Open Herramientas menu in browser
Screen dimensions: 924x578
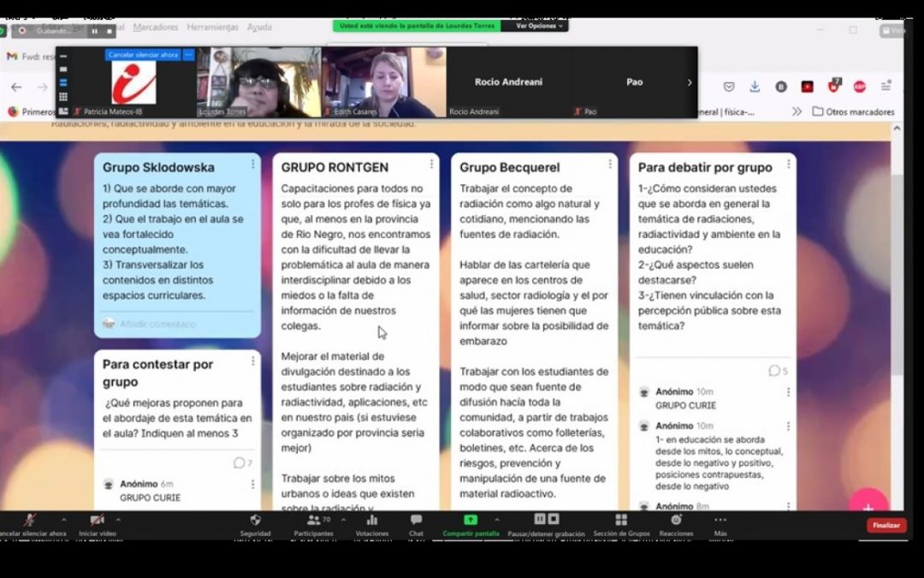coord(213,27)
